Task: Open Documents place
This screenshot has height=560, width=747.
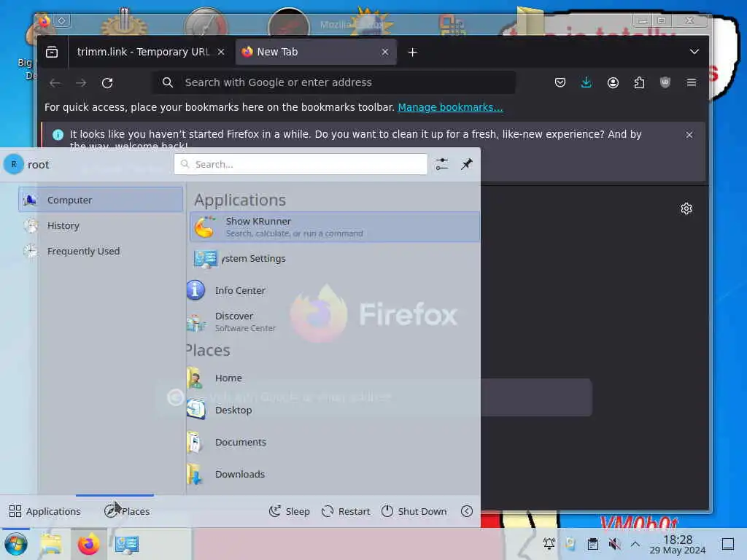Action: (x=333, y=442)
